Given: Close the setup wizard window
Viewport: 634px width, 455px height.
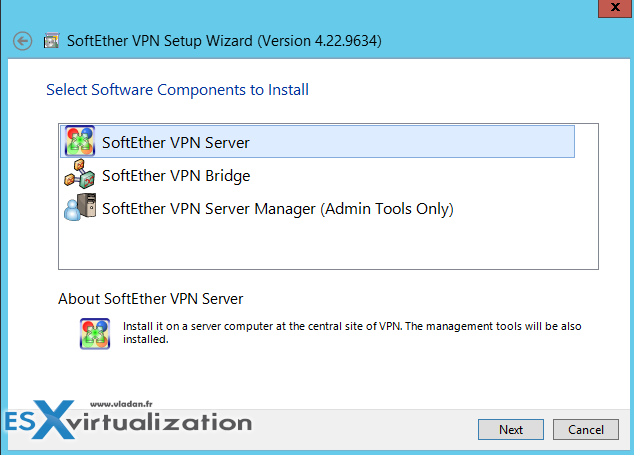Looking at the screenshot, I should point(615,8).
